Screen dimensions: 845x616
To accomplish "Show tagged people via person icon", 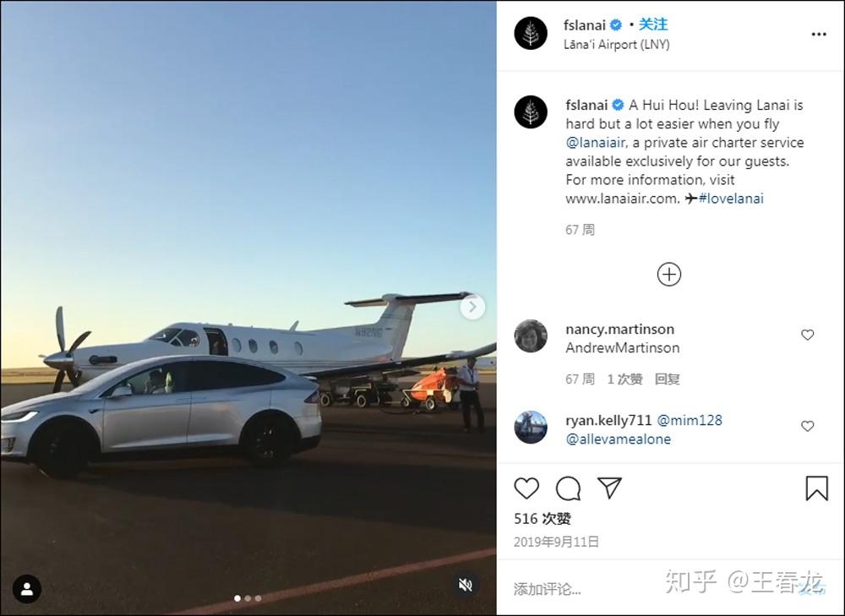I will coord(27,588).
